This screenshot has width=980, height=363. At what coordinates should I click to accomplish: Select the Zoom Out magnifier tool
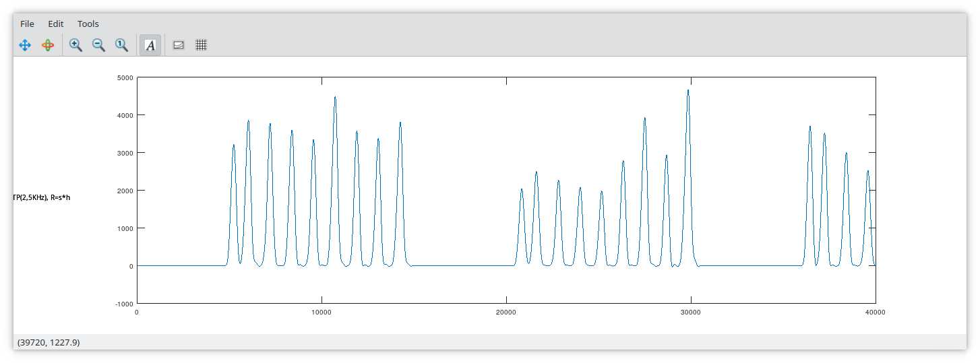point(98,45)
